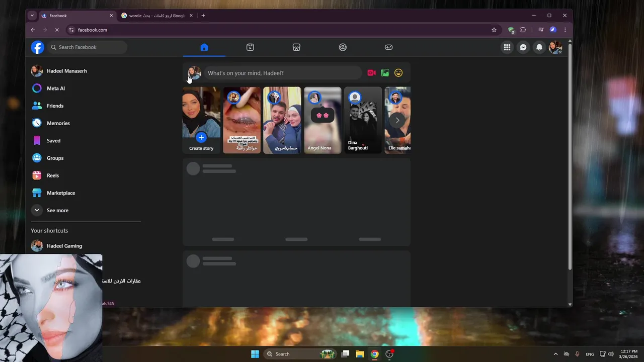Screen dimensions: 644x362
Task: Open a new browser tab
Action: [203, 16]
